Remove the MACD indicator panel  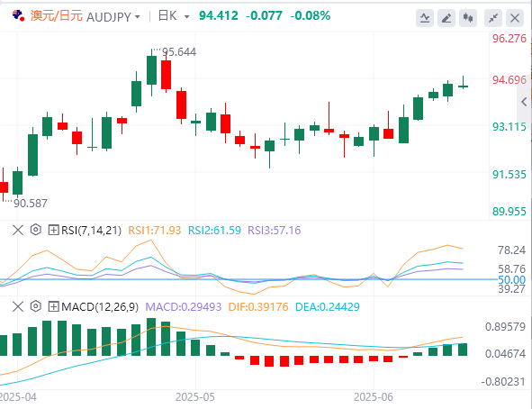[x=18, y=307]
